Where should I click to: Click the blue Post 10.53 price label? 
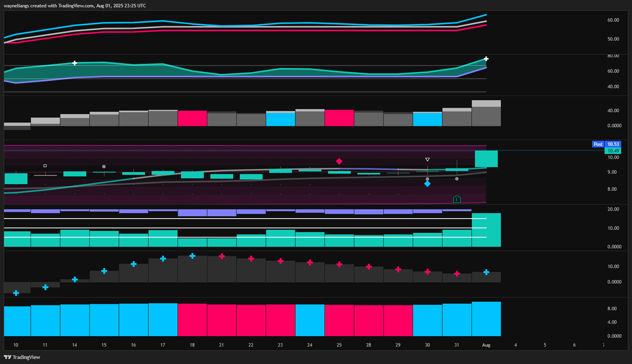(x=607, y=144)
